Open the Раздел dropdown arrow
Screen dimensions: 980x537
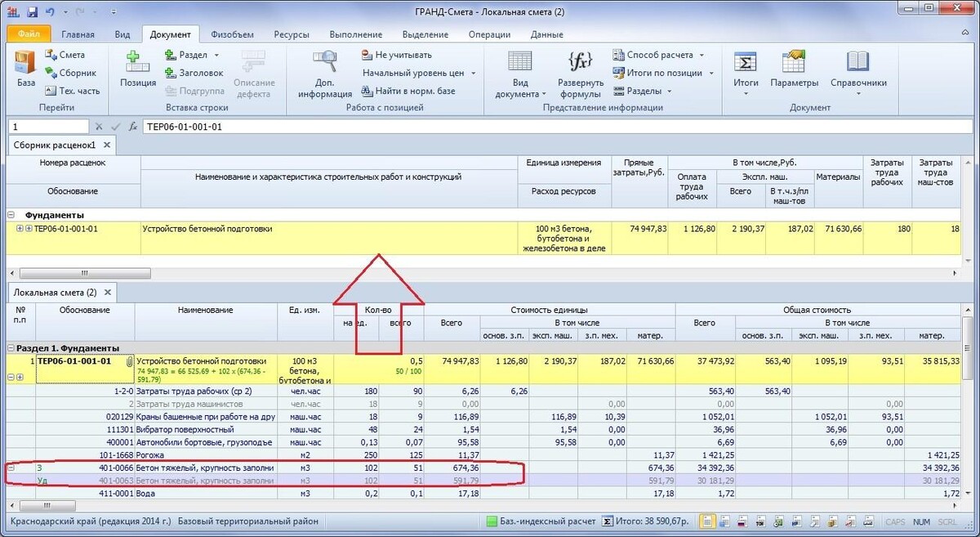pos(216,55)
